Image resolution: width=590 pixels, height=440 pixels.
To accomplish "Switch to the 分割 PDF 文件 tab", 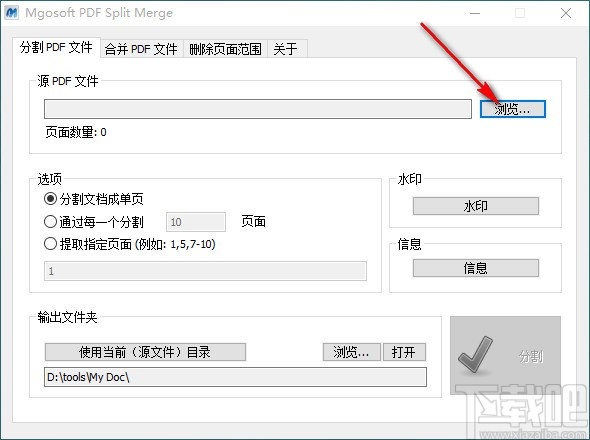I will pyautogui.click(x=56, y=47).
